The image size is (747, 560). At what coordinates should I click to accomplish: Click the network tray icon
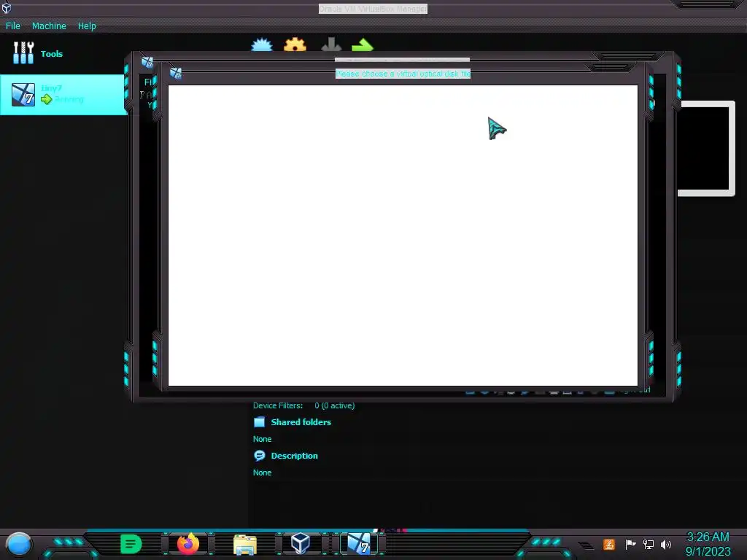point(649,544)
